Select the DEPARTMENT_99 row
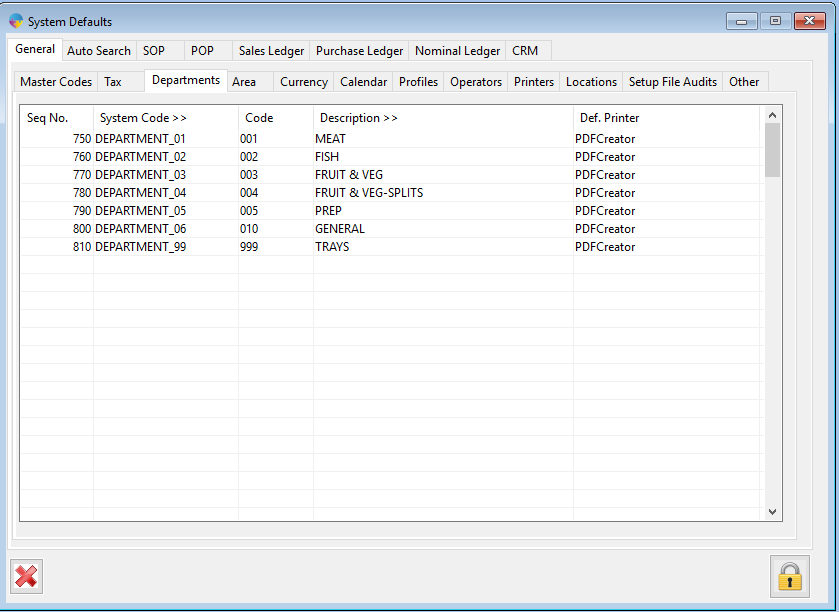 [391, 247]
